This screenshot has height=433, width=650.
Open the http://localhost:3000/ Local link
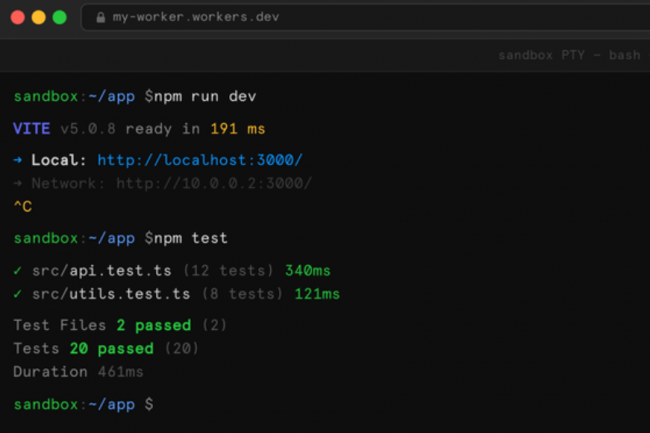click(199, 160)
